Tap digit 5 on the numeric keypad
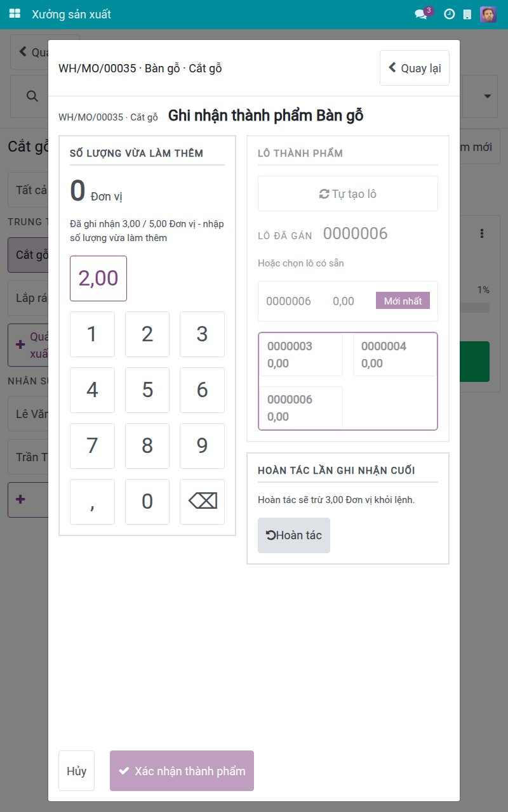This screenshot has height=812, width=508. point(147,390)
